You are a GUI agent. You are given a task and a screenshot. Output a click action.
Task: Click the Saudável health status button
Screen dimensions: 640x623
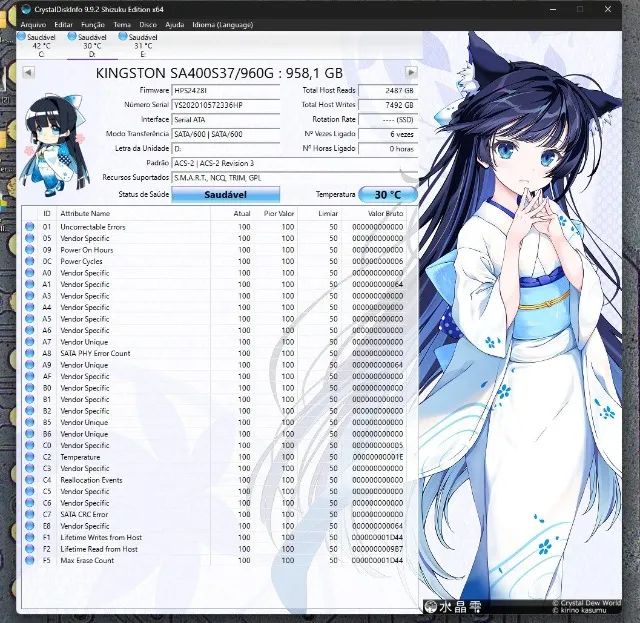[225, 195]
